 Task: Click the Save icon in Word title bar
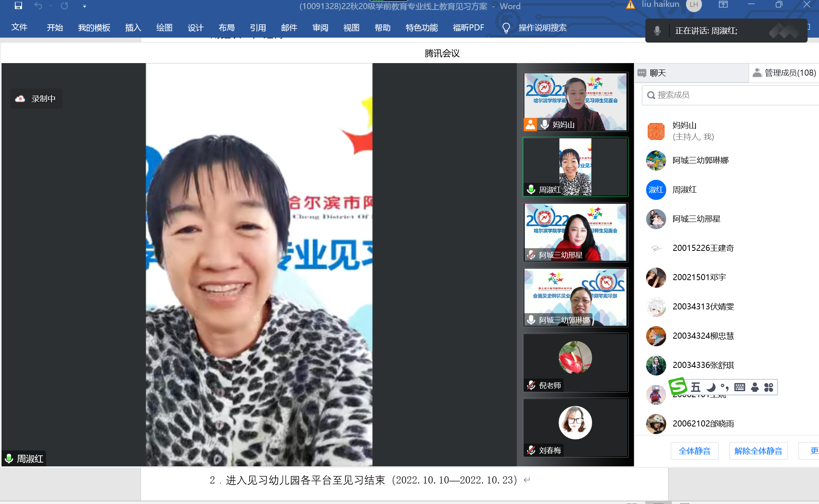click(18, 6)
